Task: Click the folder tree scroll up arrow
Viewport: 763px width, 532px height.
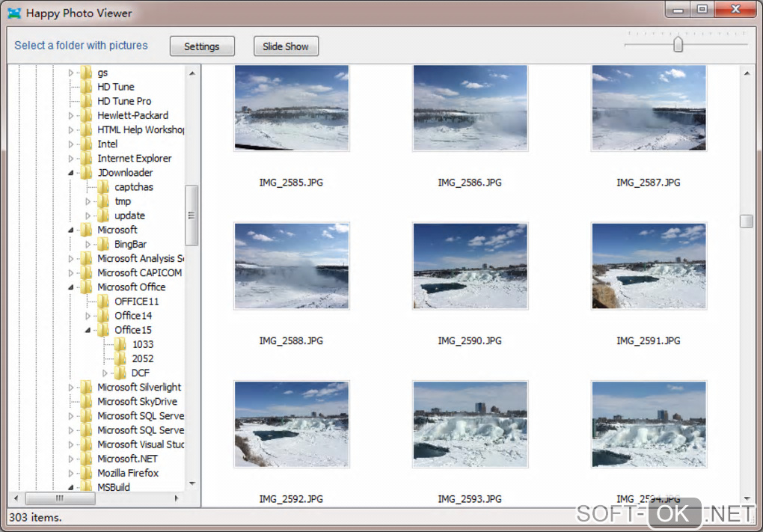Action: coord(192,73)
